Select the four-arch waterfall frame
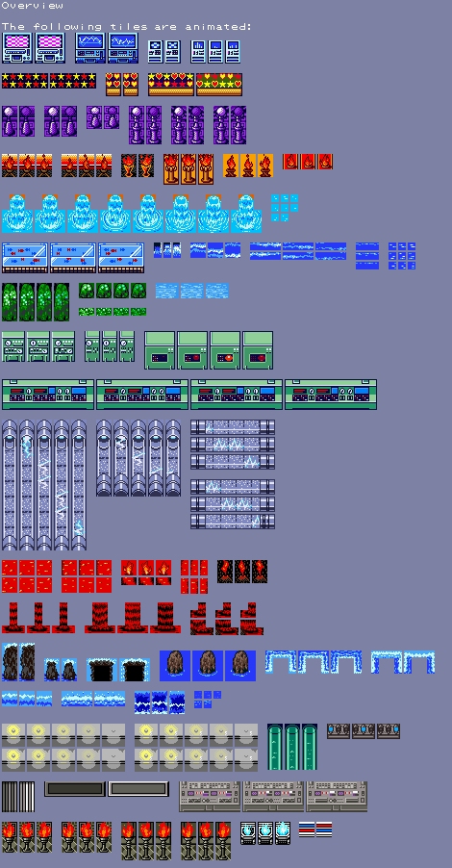 click(x=314, y=662)
